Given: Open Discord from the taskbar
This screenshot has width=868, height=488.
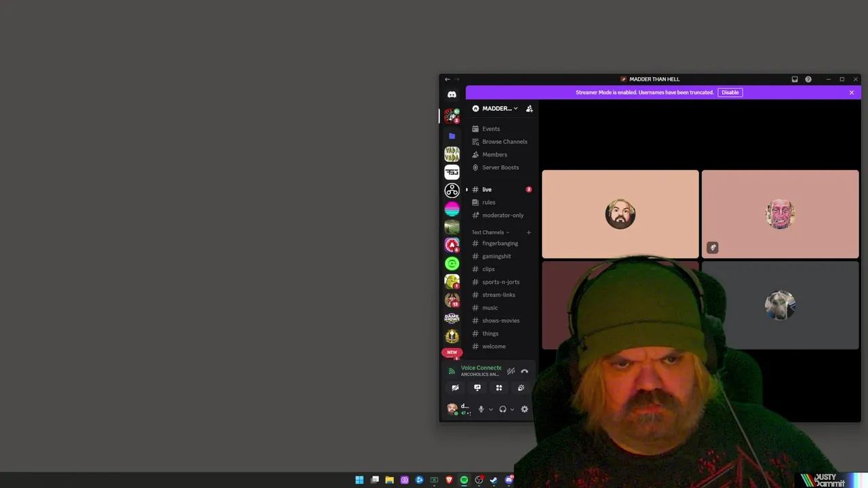Looking at the screenshot, I should [x=509, y=480].
